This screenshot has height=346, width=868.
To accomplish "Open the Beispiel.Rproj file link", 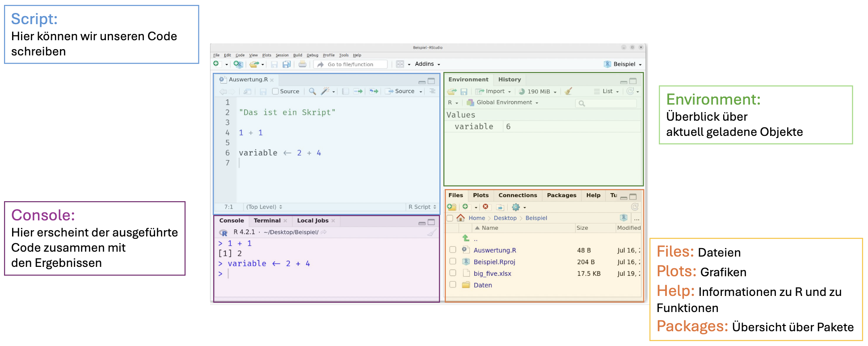I will pos(494,262).
